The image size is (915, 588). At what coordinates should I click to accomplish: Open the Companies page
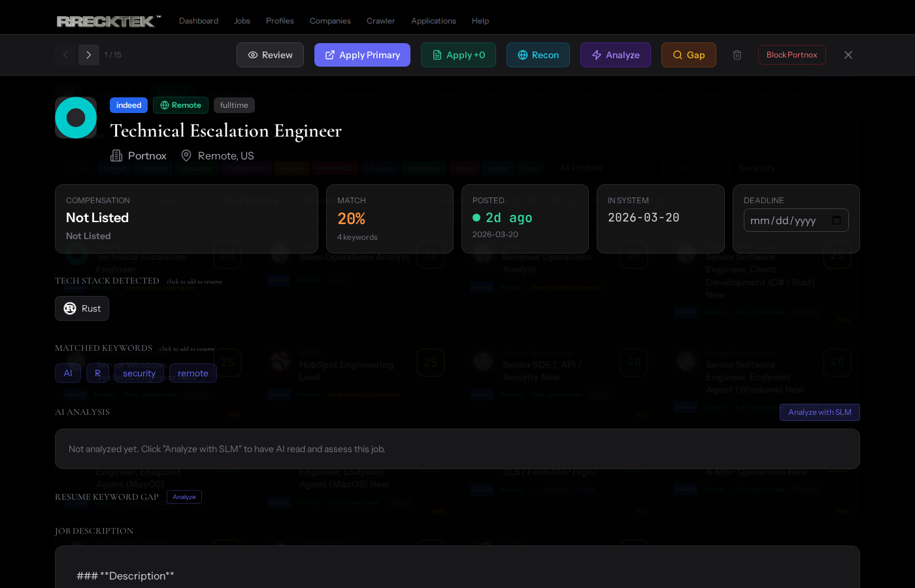(x=330, y=21)
